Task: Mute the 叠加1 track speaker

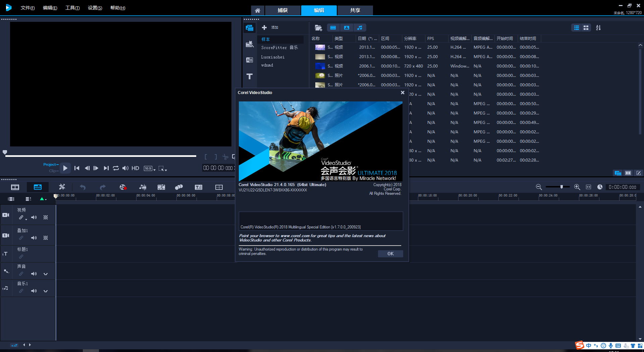Action: [x=34, y=238]
